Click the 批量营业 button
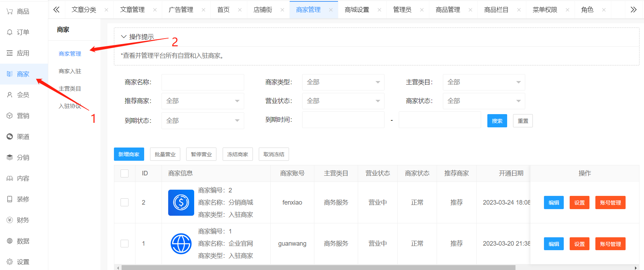 pyautogui.click(x=165, y=154)
